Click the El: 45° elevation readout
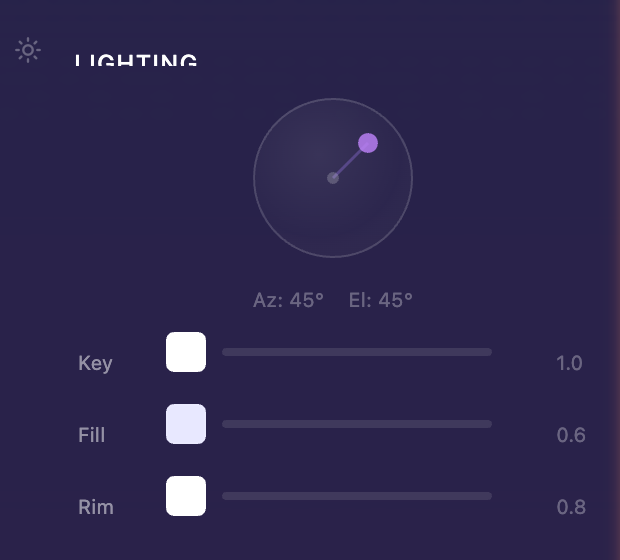 [x=380, y=300]
